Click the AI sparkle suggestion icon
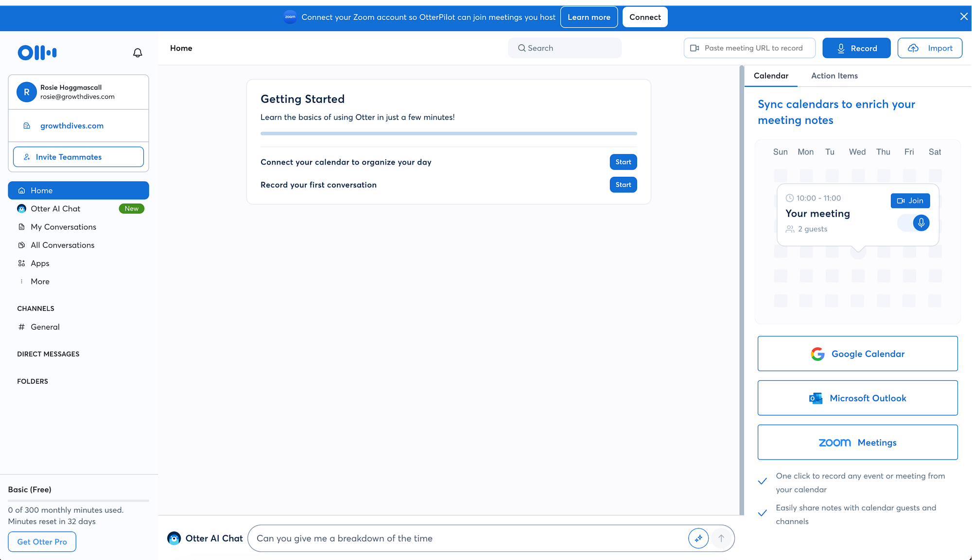The height and width of the screenshot is (560, 972). (698, 538)
